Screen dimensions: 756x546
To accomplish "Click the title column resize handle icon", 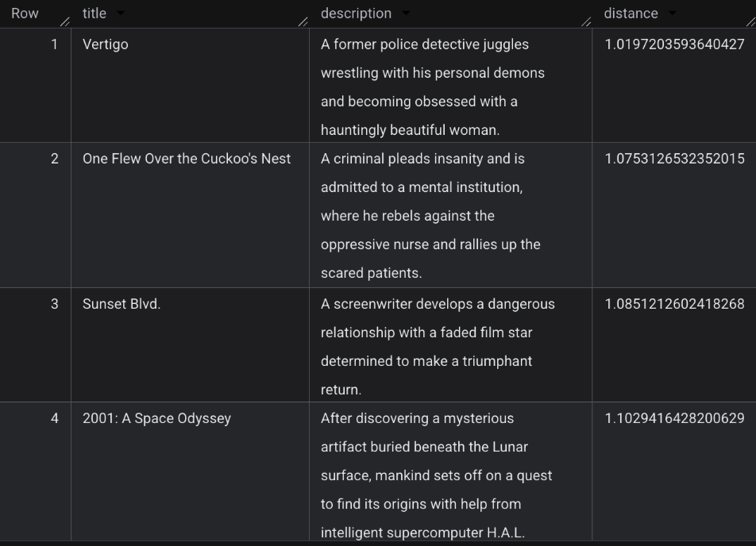I will 302,22.
